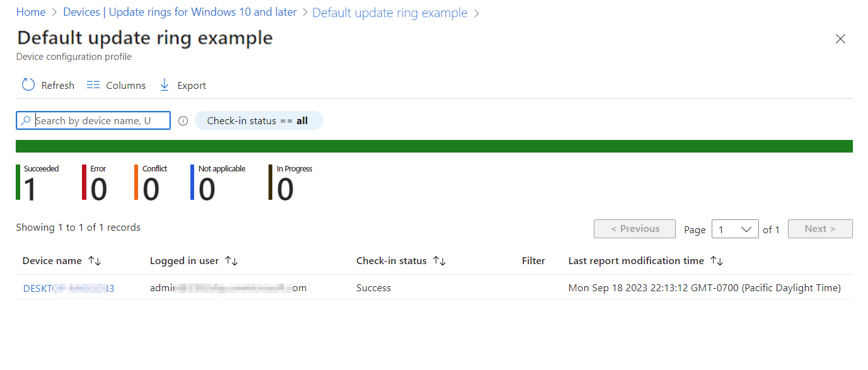Open the Page number dropdown
868x370 pixels.
point(735,229)
